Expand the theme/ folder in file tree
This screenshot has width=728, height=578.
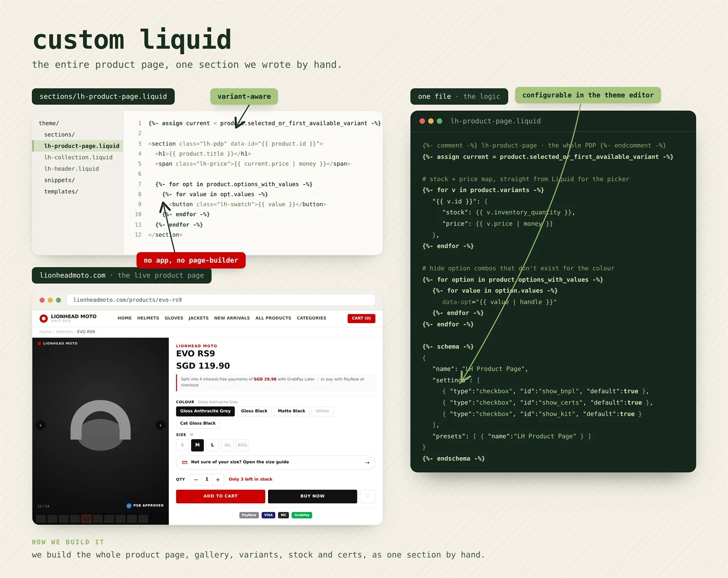(x=49, y=123)
